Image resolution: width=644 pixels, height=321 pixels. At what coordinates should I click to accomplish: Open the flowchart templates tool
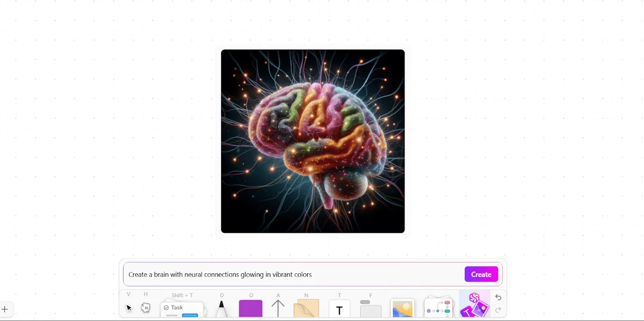pos(438,307)
